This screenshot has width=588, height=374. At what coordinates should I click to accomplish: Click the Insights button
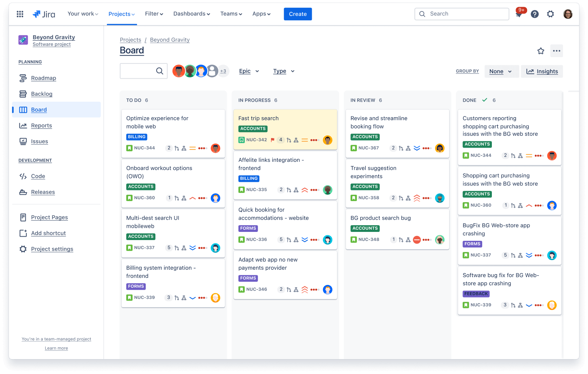coord(542,71)
